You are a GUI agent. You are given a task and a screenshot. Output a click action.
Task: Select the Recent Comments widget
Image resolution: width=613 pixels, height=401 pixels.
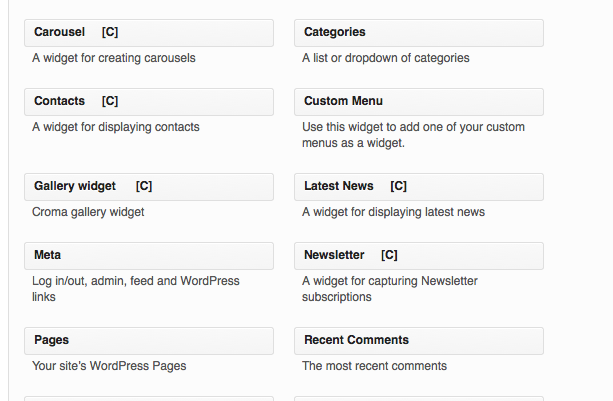tap(419, 341)
